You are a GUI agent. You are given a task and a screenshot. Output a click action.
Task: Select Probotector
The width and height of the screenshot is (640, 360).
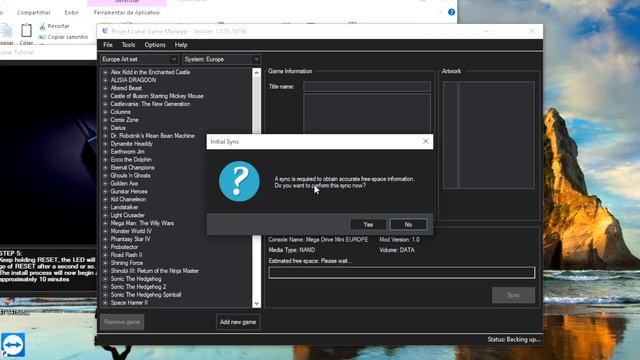pyautogui.click(x=124, y=247)
